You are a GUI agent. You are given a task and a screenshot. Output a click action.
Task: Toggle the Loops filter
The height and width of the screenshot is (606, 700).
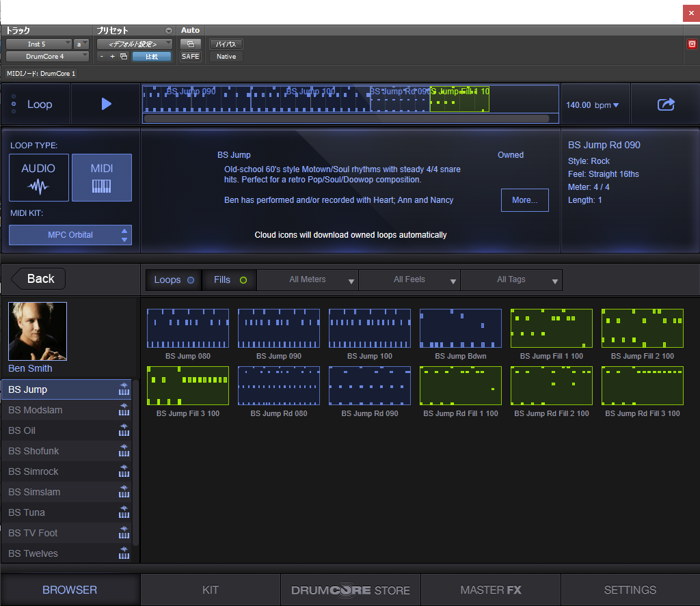[x=174, y=280]
